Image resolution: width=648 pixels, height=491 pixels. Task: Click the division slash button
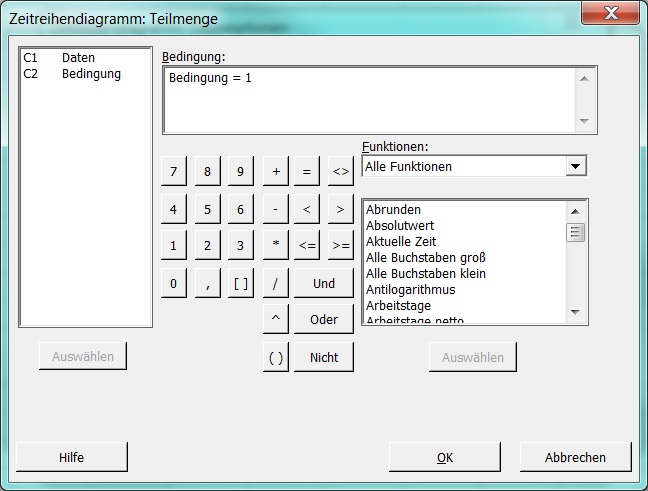(x=276, y=283)
